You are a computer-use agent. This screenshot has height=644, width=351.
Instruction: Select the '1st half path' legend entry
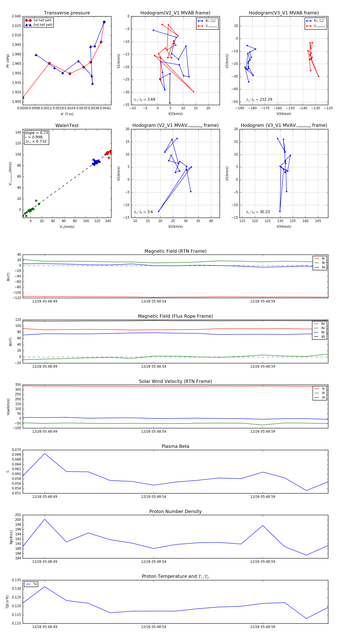click(x=38, y=20)
